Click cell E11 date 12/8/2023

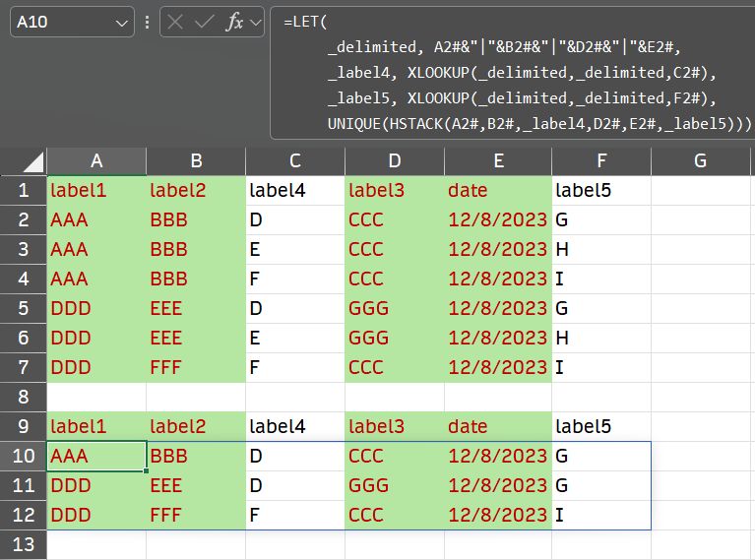[x=498, y=485]
